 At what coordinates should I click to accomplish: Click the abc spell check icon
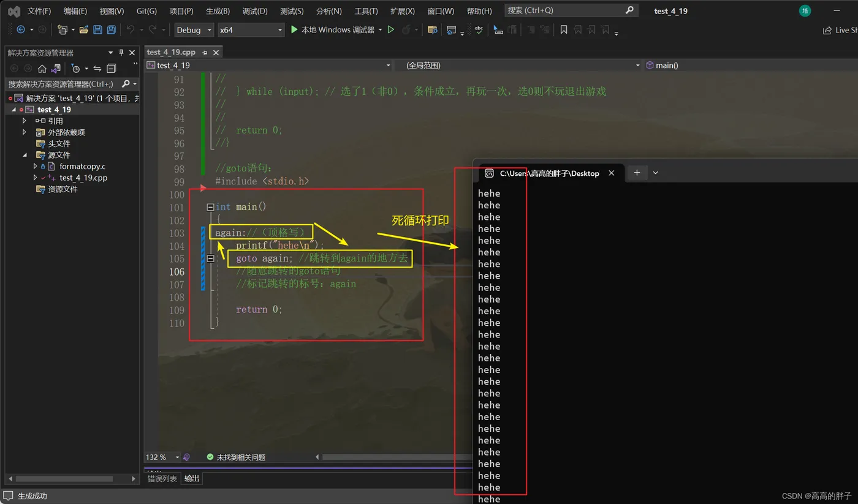pyautogui.click(x=479, y=29)
